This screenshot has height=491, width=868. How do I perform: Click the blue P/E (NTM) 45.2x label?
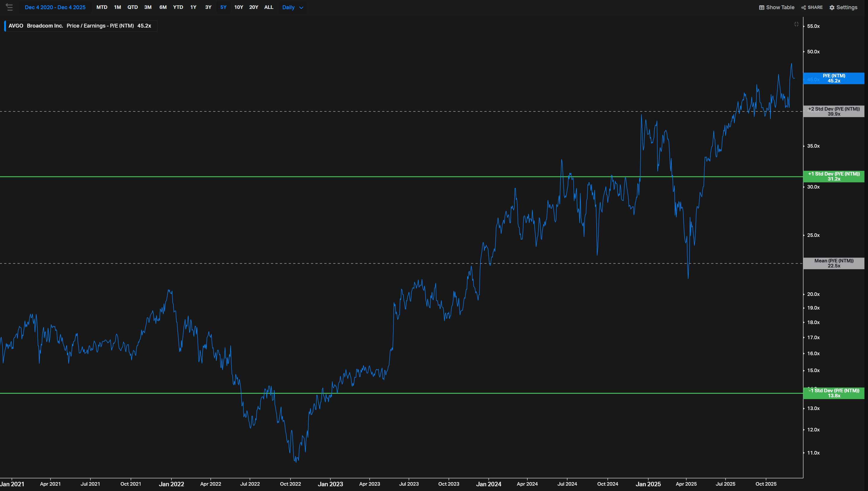(834, 78)
